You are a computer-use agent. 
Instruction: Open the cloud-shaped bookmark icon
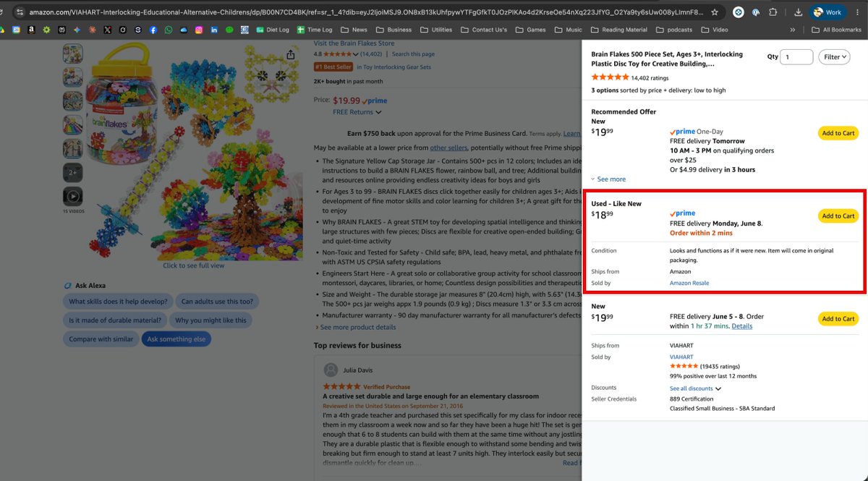(x=184, y=30)
